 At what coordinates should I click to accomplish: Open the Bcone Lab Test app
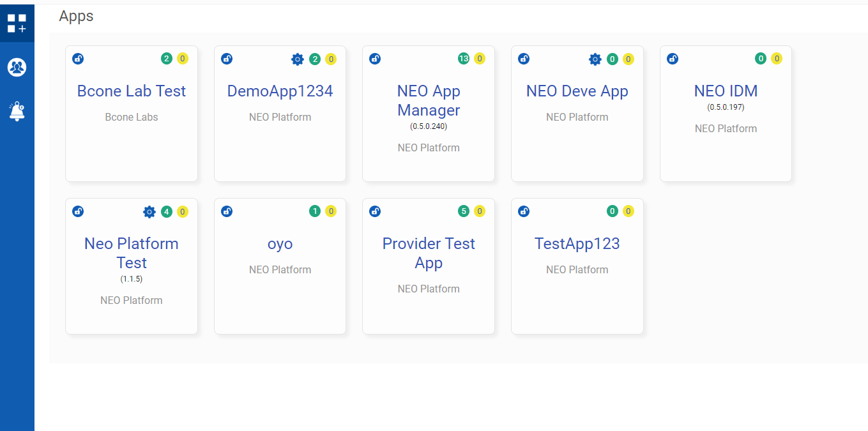pyautogui.click(x=132, y=91)
